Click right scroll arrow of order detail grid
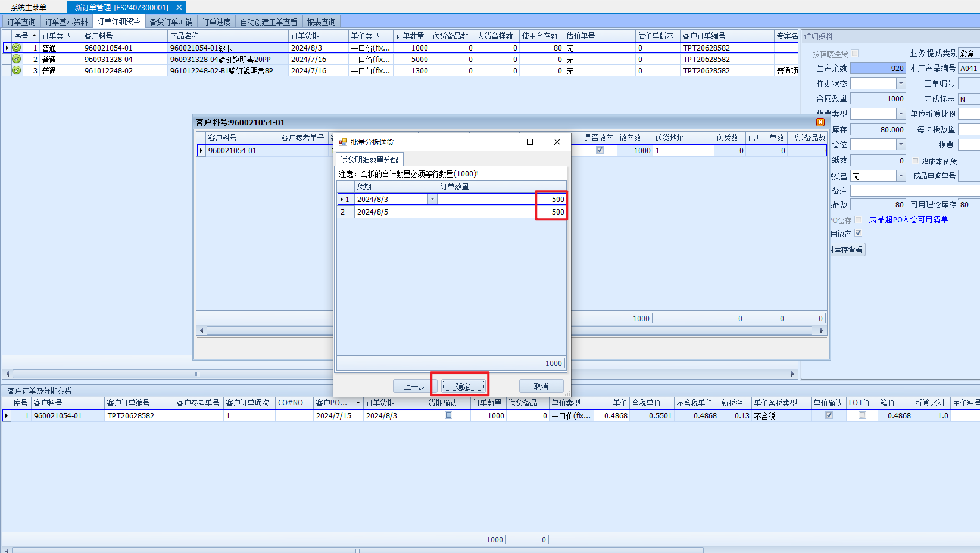The image size is (980, 553). click(792, 374)
